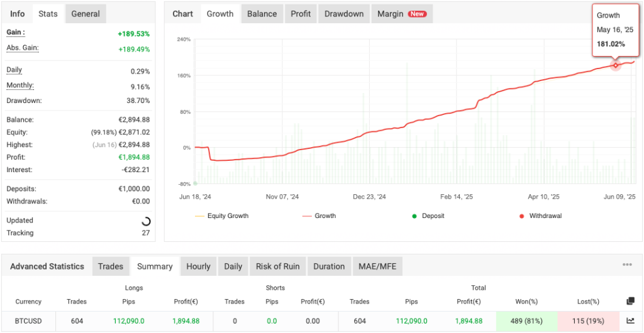The width and height of the screenshot is (644, 333).
Task: Switch to the Duration tab
Action: pyautogui.click(x=329, y=266)
